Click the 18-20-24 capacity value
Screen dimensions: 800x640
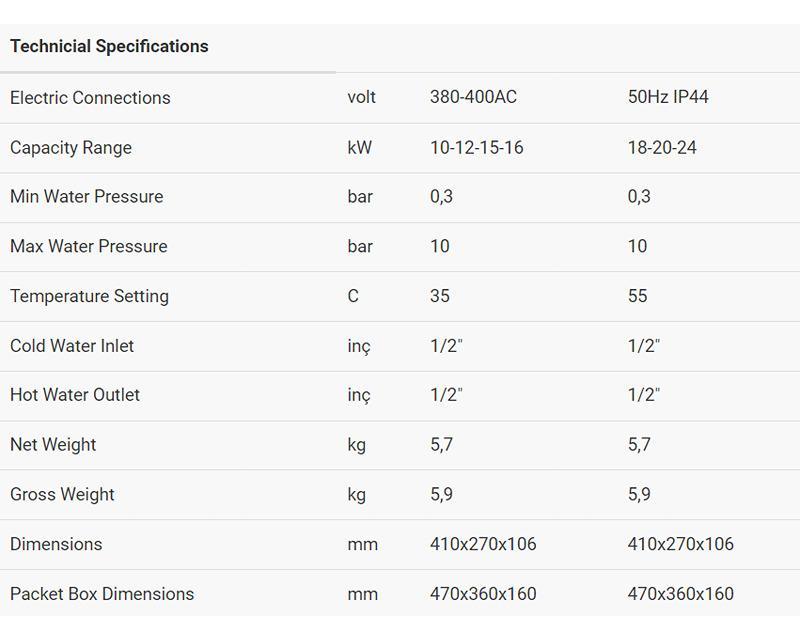pos(662,147)
